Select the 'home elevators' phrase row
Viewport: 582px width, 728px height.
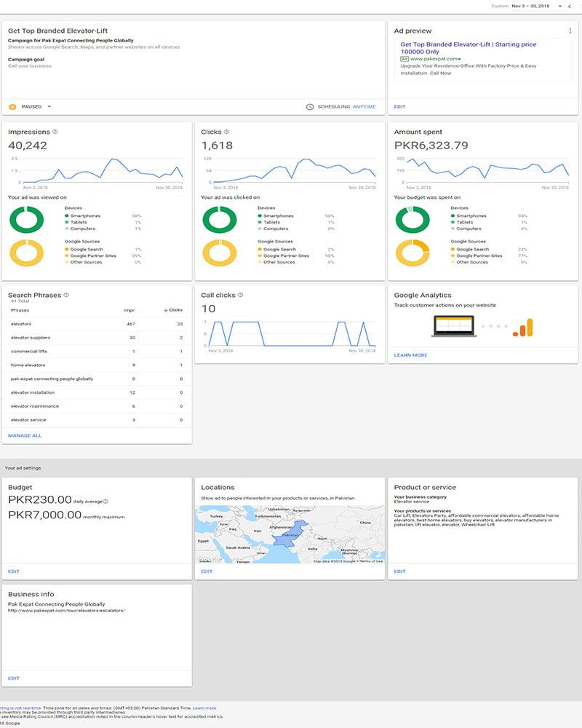97,365
